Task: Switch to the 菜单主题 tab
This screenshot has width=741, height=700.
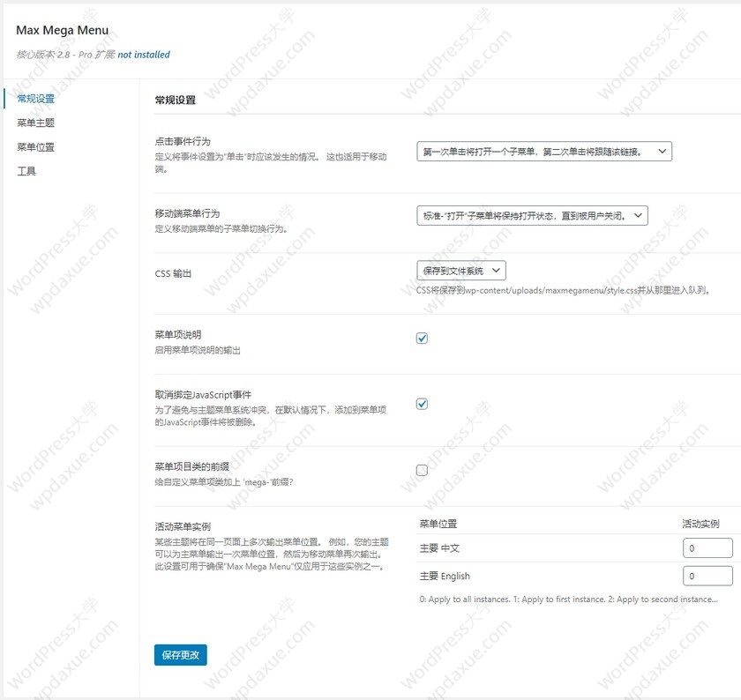Action: [36, 123]
